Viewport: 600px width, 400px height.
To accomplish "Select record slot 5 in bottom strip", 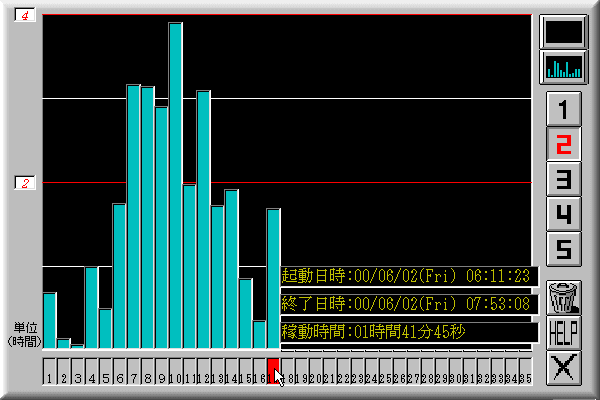I will tap(106, 371).
